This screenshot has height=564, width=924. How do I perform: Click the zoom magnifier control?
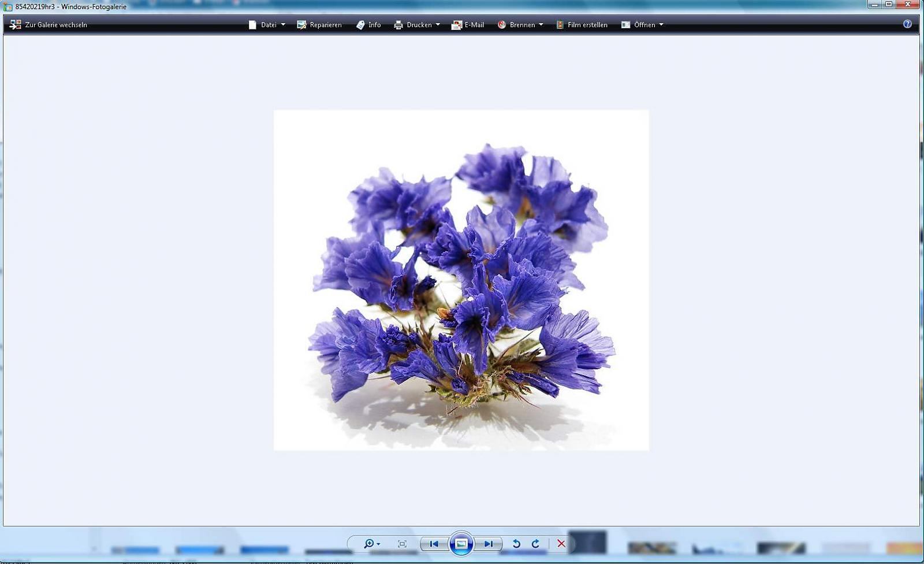(x=368, y=544)
